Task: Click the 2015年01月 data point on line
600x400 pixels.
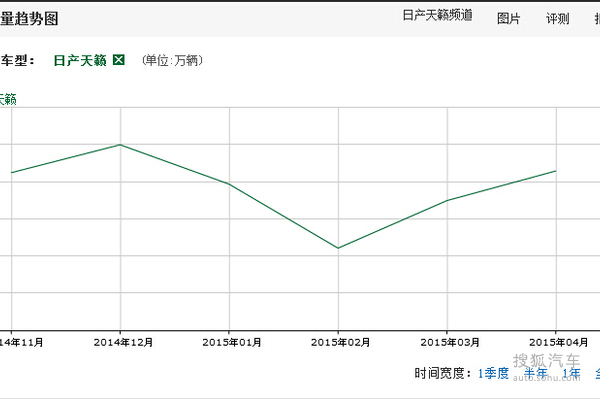Action: coord(229,184)
